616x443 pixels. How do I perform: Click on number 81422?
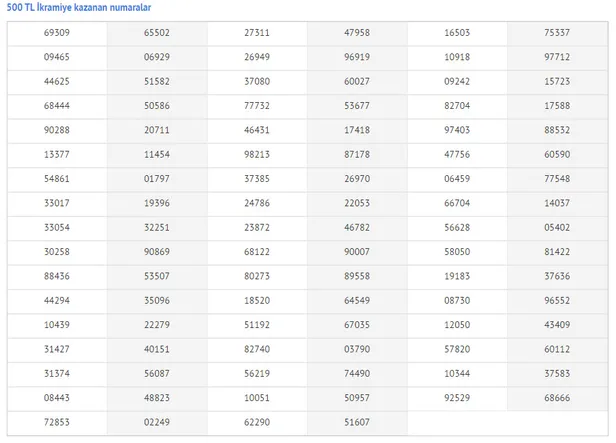(x=557, y=252)
